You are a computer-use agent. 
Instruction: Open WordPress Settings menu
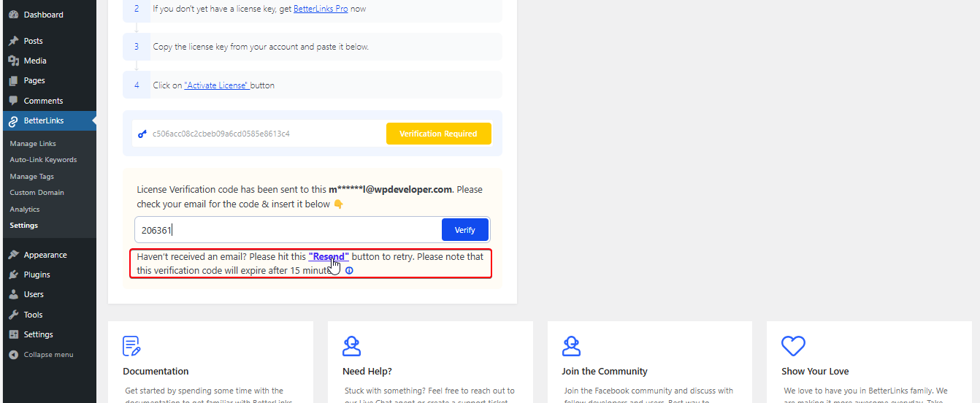tap(48, 334)
